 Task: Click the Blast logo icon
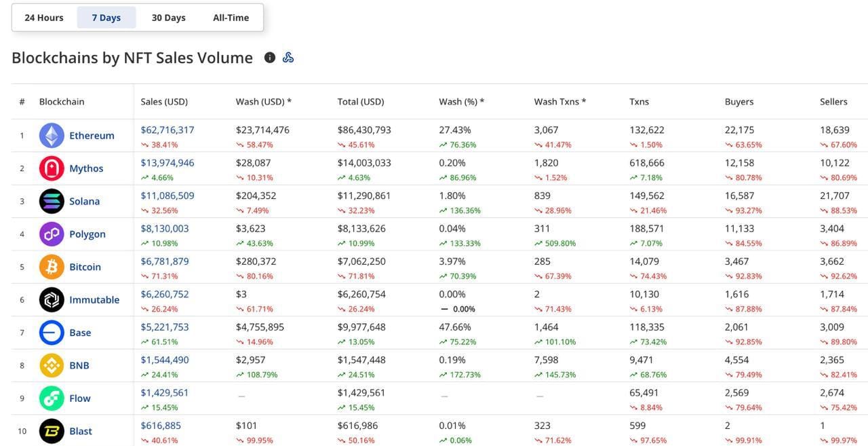(x=52, y=431)
